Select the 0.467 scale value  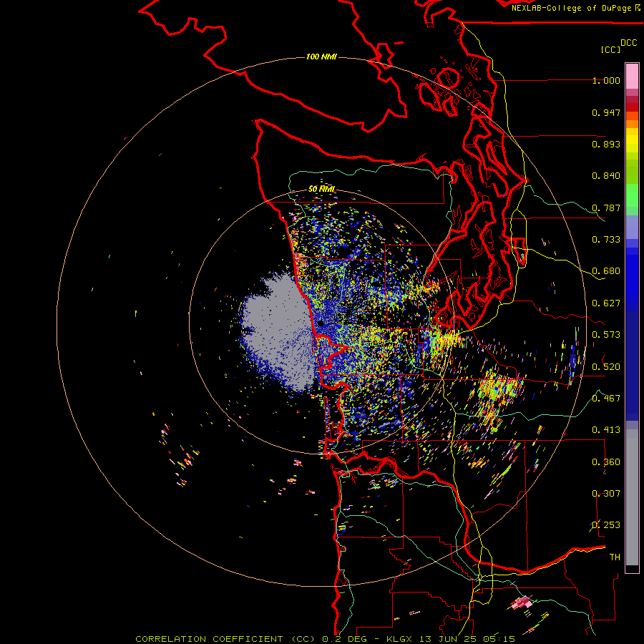606,399
